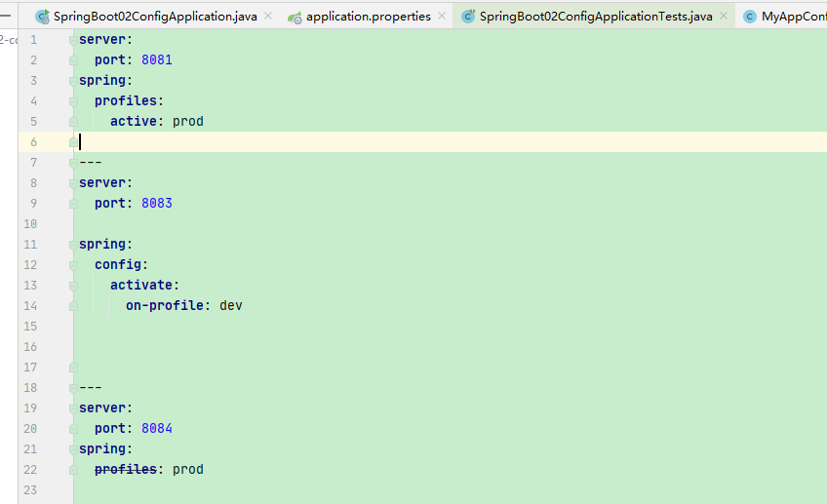Screen dimensions: 827x504
Task: Click line number 23 in gutter
Action: tap(30, 490)
